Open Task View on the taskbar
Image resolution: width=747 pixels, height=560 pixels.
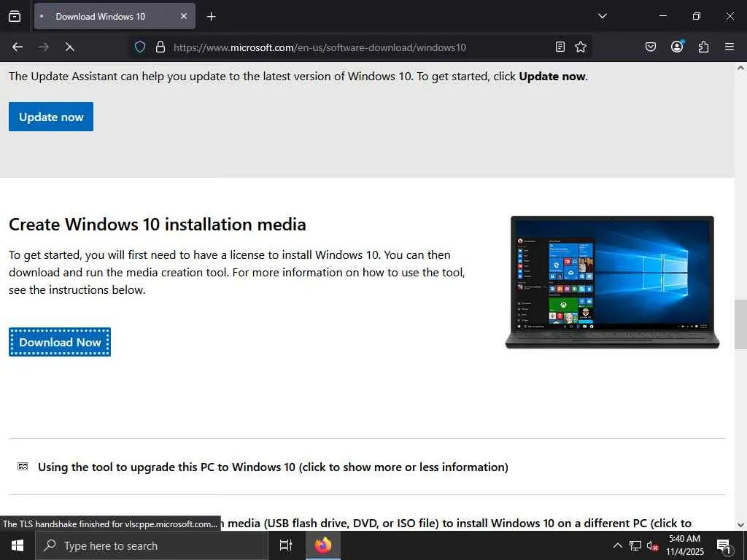(x=285, y=545)
